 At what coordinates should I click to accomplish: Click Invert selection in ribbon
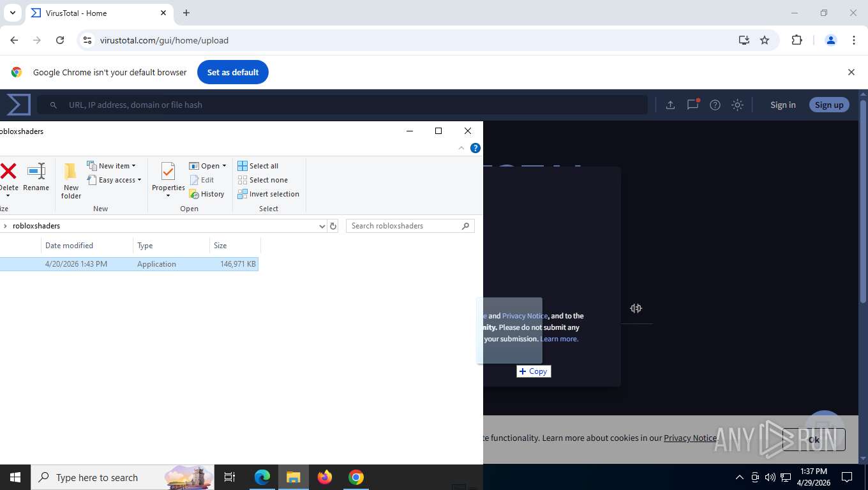tap(268, 194)
